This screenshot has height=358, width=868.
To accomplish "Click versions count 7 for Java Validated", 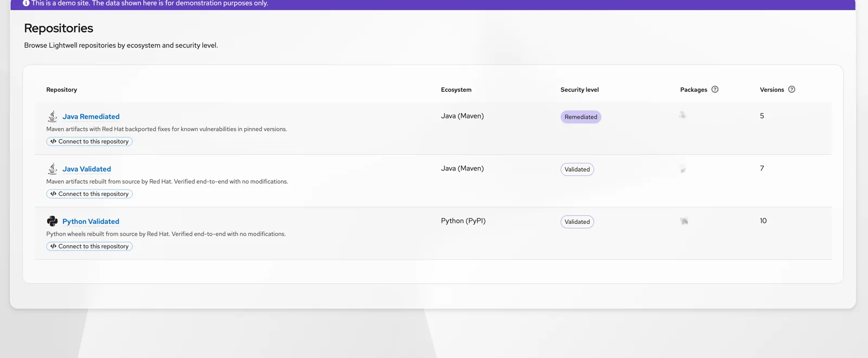I will coord(762,168).
